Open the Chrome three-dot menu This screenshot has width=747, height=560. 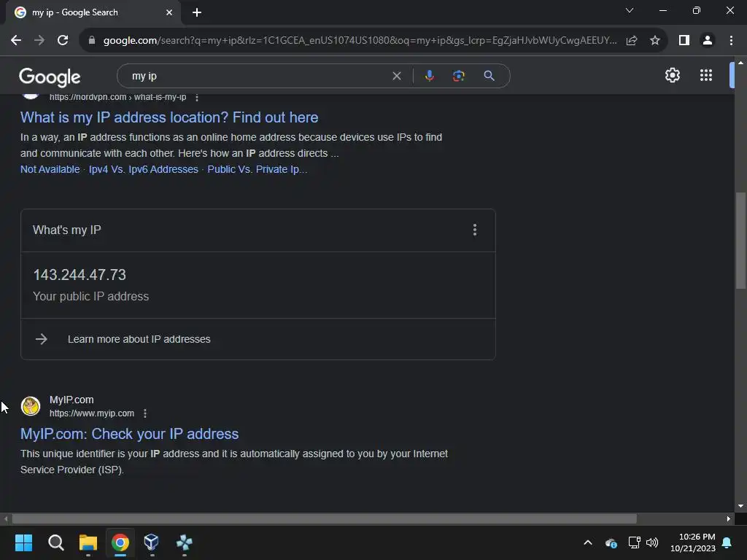[x=731, y=41]
